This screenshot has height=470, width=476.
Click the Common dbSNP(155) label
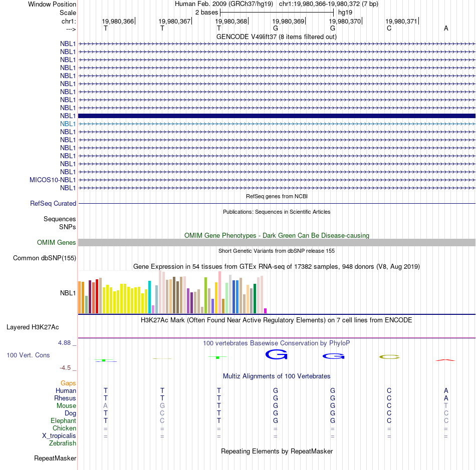tap(44, 258)
